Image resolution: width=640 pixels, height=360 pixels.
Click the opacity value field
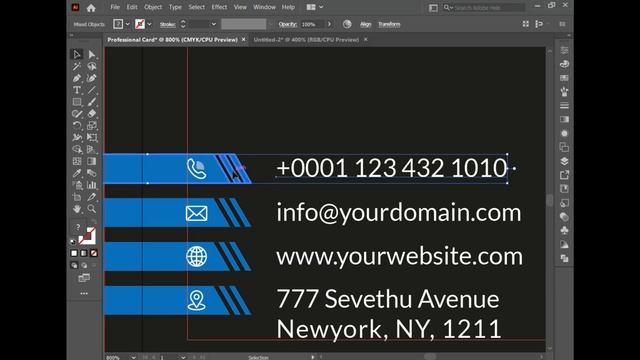313,24
